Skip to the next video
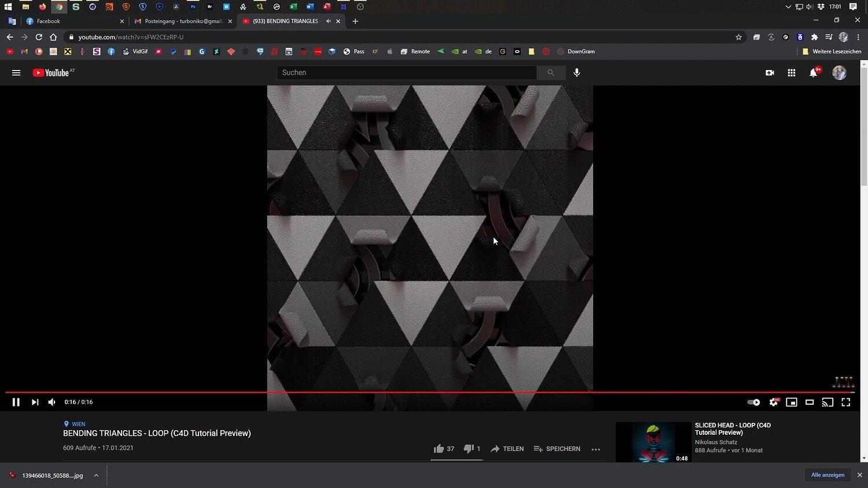 (x=35, y=402)
